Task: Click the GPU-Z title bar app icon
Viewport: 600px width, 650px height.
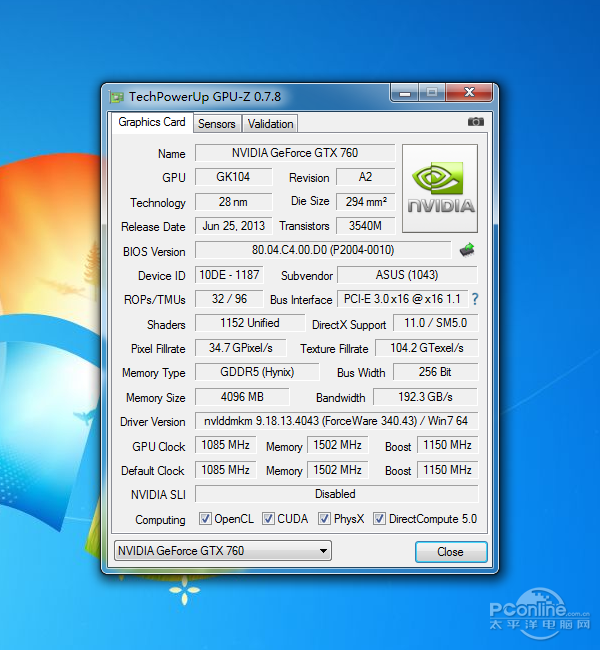Action: tap(117, 97)
